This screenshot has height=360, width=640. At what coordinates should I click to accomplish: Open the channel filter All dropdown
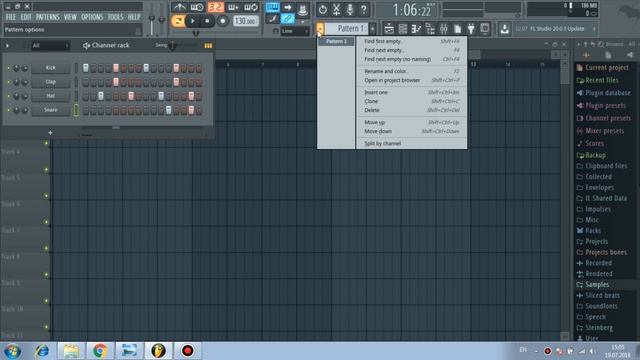50,45
